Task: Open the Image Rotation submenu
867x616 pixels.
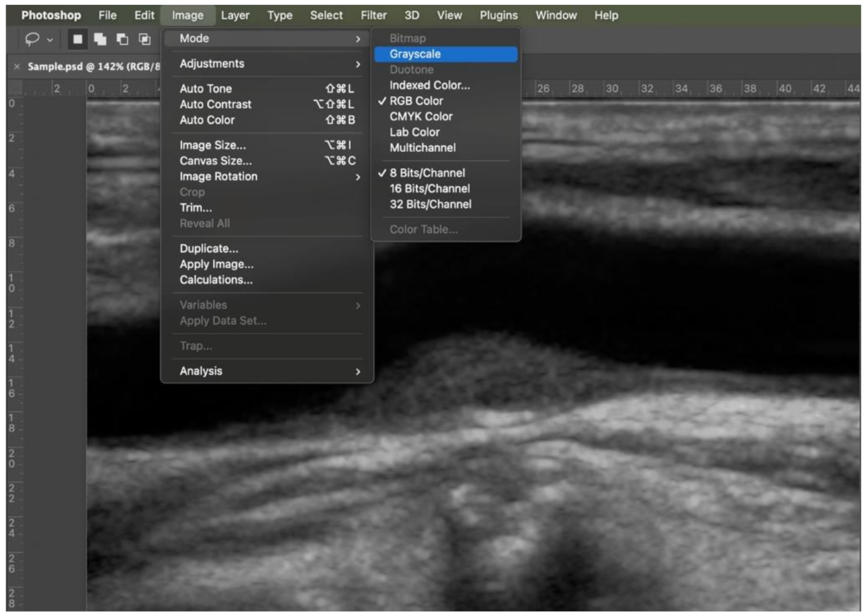Action: point(218,176)
